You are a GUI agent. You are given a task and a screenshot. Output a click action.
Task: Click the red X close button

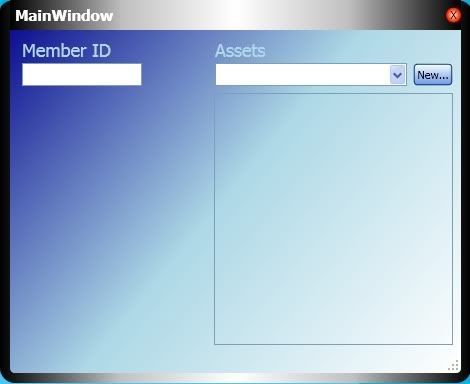tap(453, 15)
